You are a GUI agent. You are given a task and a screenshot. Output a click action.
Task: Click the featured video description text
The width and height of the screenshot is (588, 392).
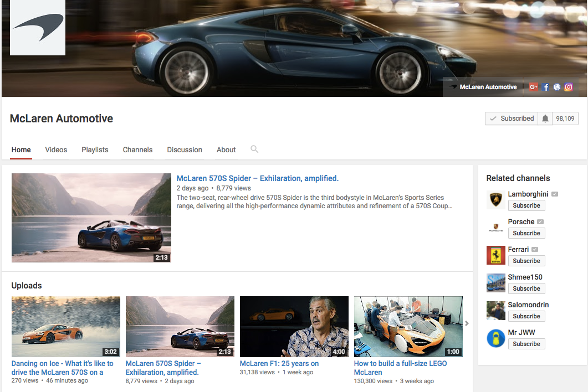coord(314,202)
